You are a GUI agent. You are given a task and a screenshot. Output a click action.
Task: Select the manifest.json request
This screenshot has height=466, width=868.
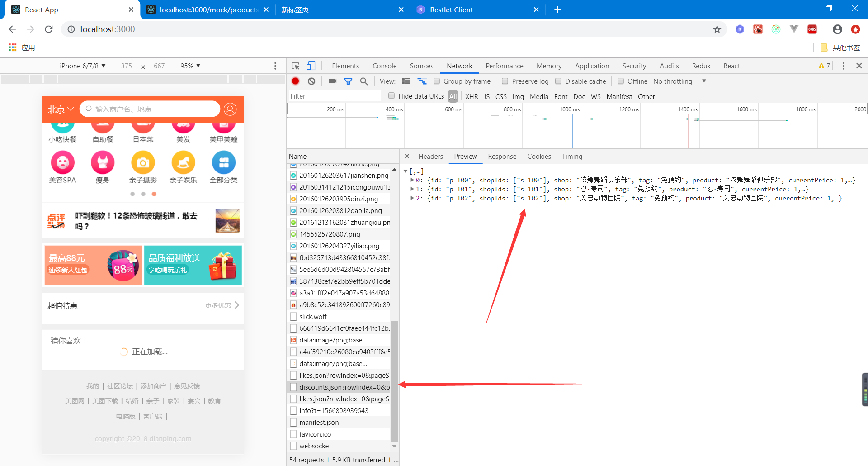coord(319,423)
